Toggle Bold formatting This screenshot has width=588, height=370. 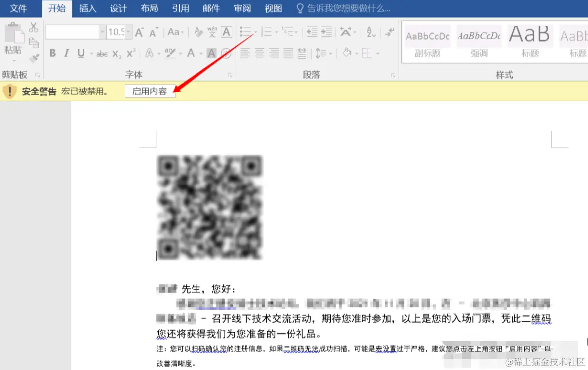(x=53, y=53)
